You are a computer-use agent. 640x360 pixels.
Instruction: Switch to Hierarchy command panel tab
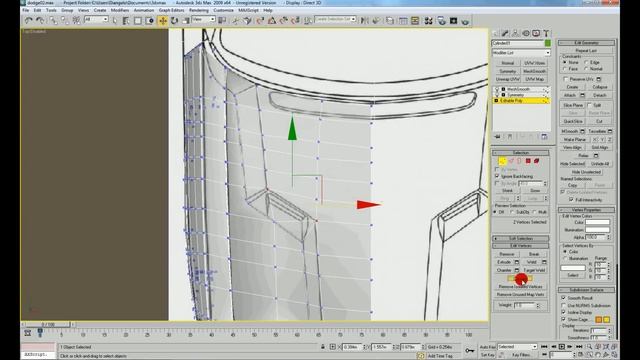tap(515, 33)
